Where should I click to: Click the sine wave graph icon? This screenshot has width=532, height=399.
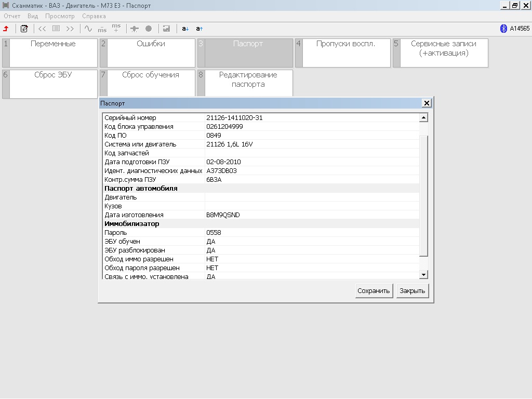[88, 29]
